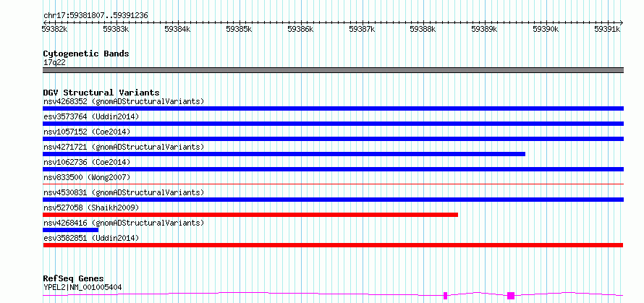Select the red esv3582851 (Uddin2014) bar
This screenshot has height=303, width=644.
[x=333, y=245]
